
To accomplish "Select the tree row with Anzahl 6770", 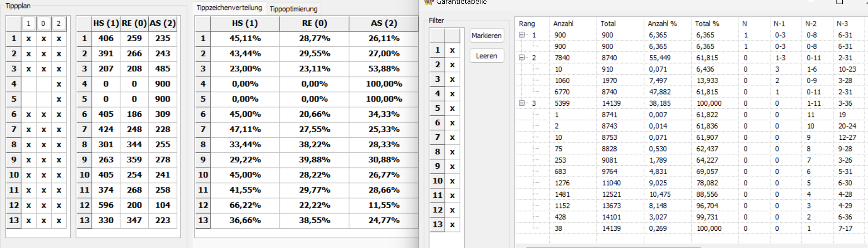I will click(689, 92).
